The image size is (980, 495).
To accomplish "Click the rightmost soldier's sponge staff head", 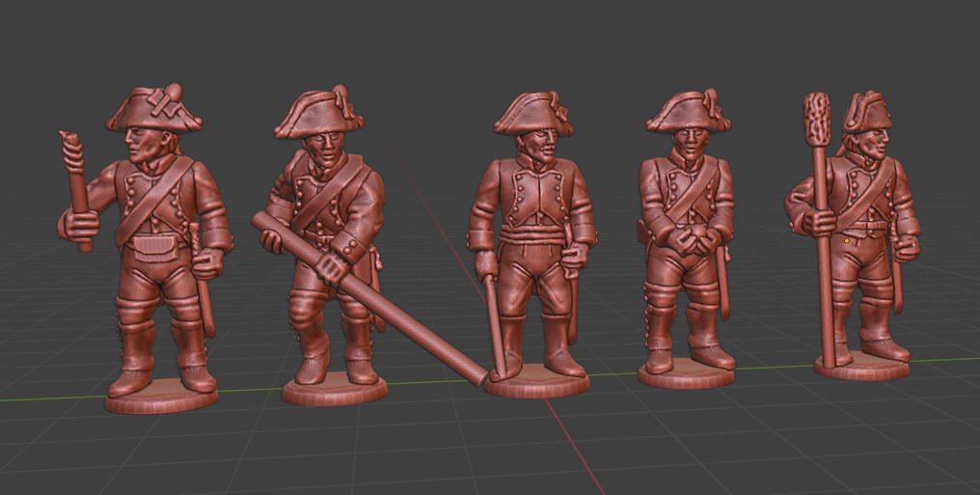I will (818, 118).
